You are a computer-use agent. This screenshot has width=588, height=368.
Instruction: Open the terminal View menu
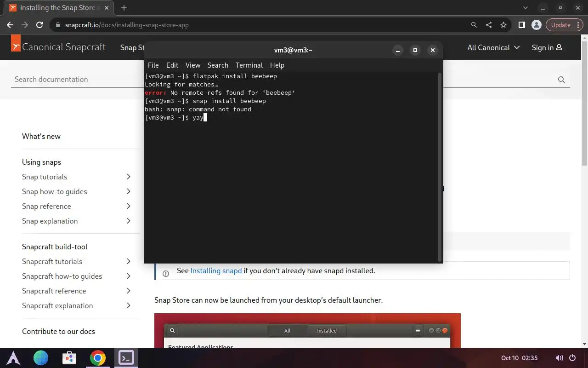[x=193, y=65]
